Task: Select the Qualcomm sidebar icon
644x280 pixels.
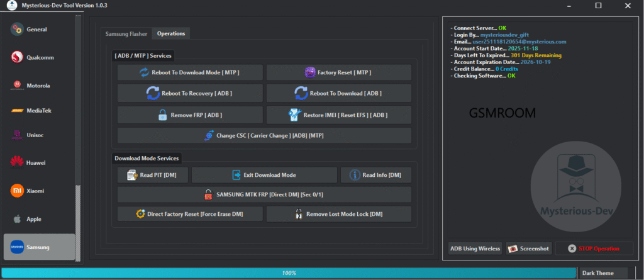Action: (x=17, y=57)
